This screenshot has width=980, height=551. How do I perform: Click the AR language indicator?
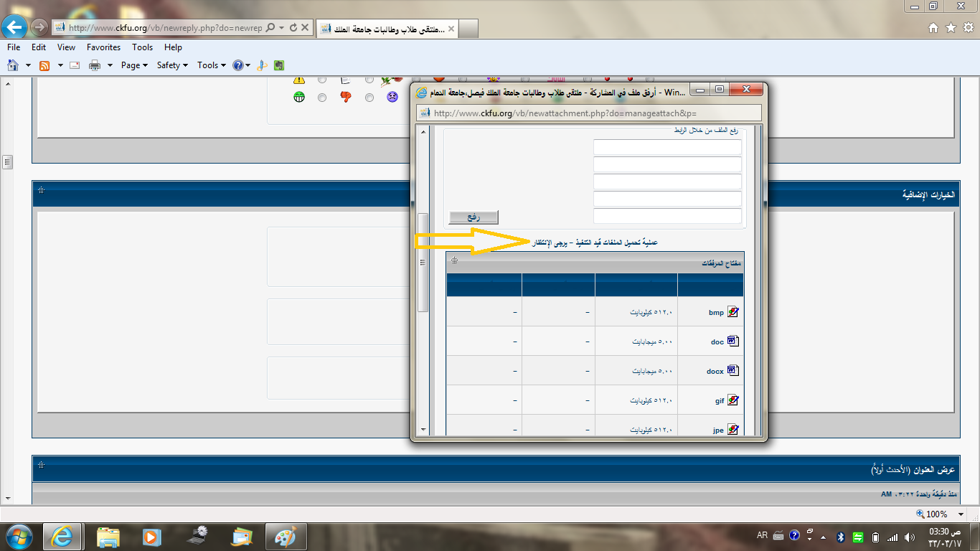pyautogui.click(x=762, y=536)
